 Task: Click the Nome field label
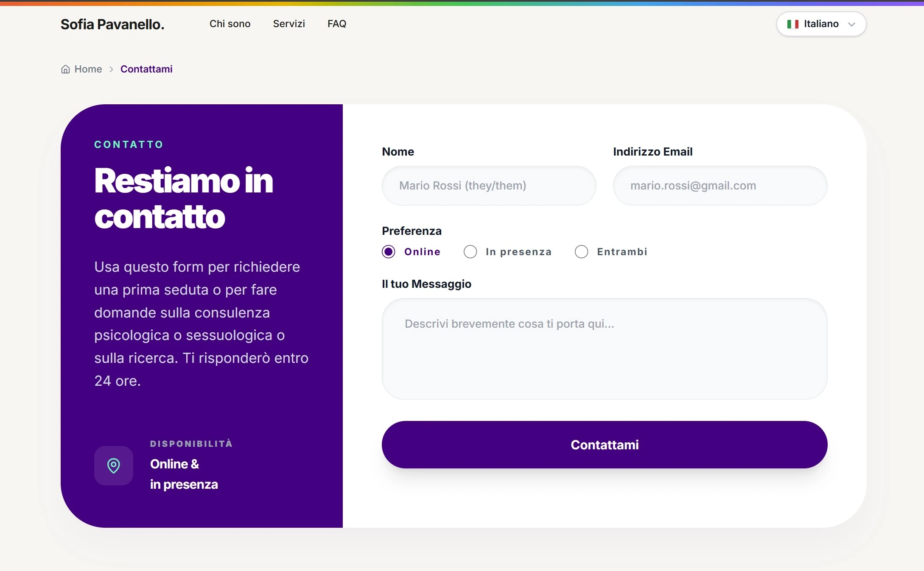(398, 152)
